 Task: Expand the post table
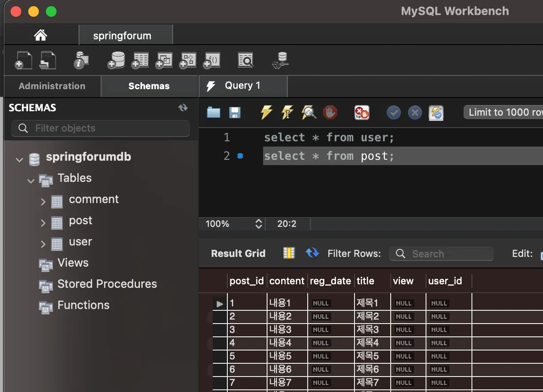coord(43,223)
